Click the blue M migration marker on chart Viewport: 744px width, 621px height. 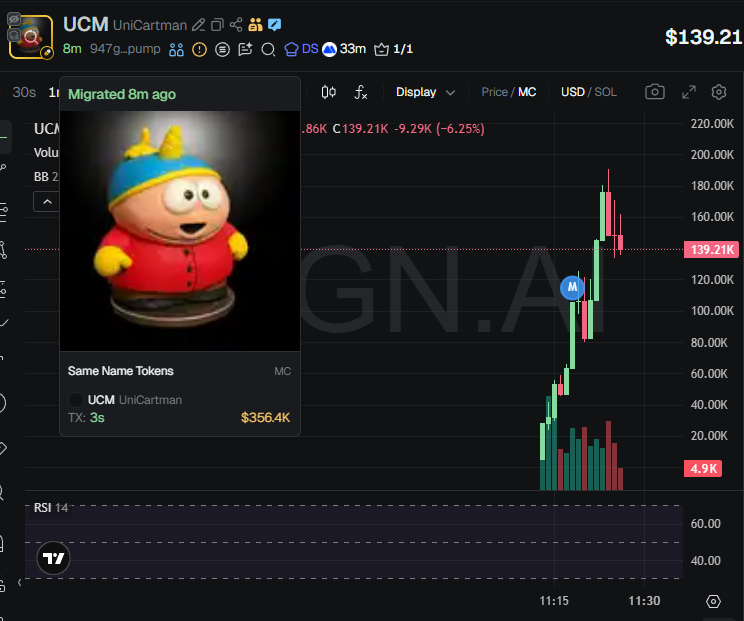572,287
